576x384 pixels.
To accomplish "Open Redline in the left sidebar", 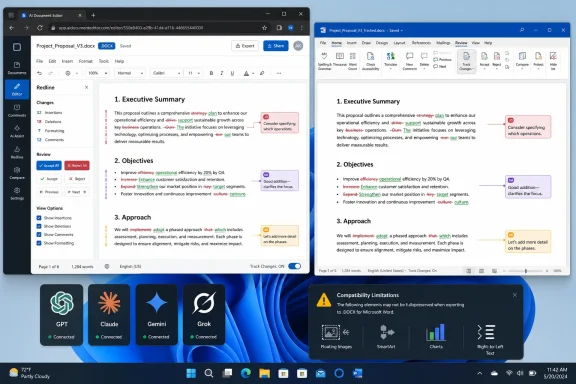I will [x=17, y=152].
